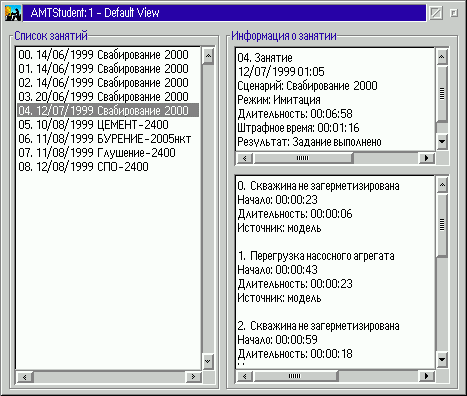Click 'Начало: 00:00:43' line
This screenshot has height=396, width=467.
tap(277, 270)
